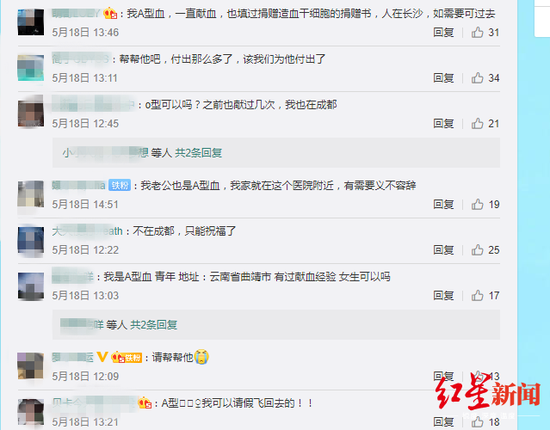
Task: Click avatar beside 请帮帮他 comment
Action: (x=31, y=366)
